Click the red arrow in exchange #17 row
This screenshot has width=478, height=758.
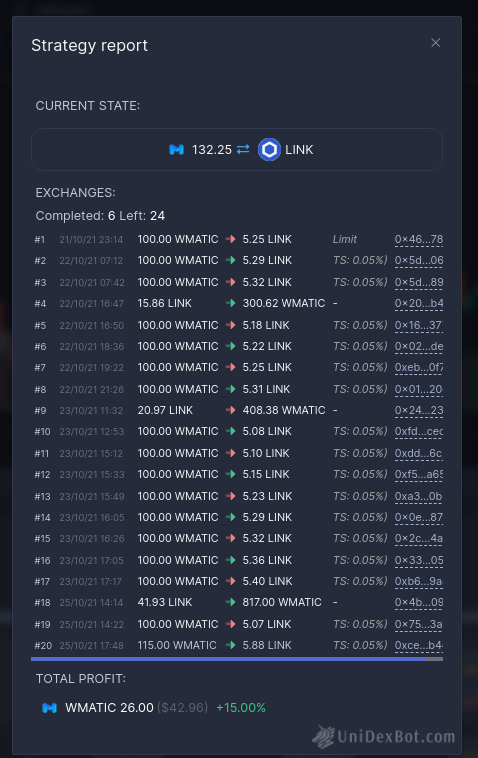[x=231, y=581]
